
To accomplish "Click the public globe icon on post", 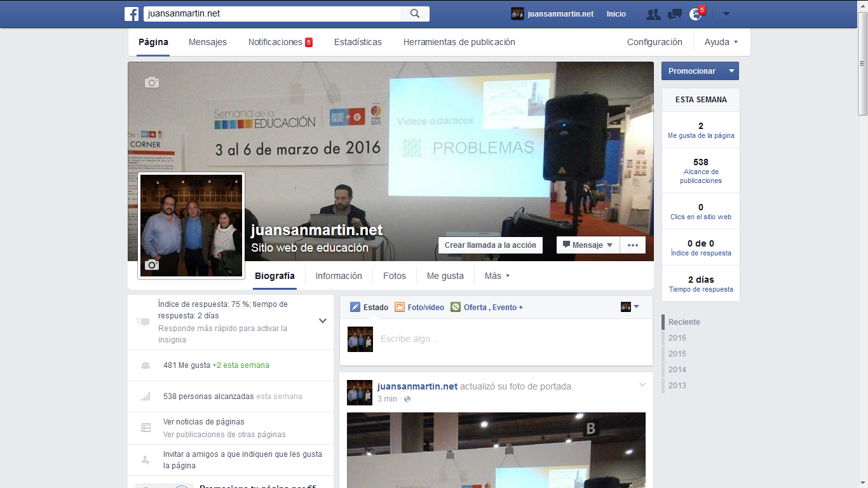I will [407, 399].
